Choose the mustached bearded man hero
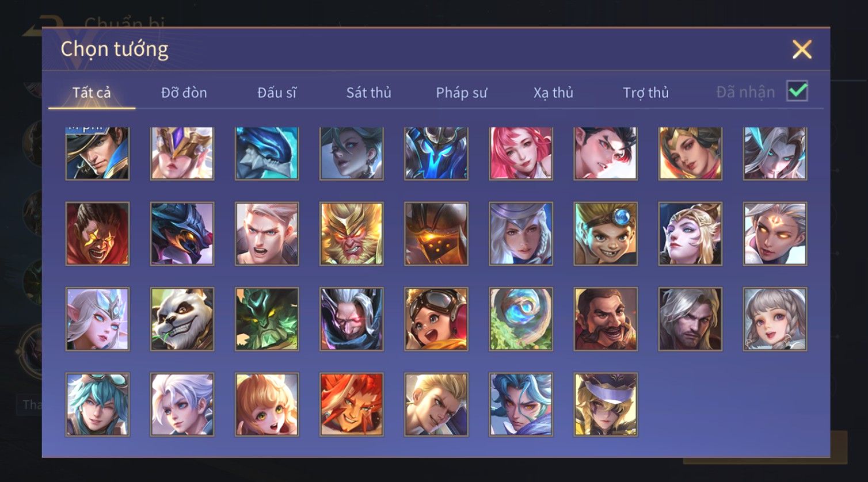 coord(606,319)
